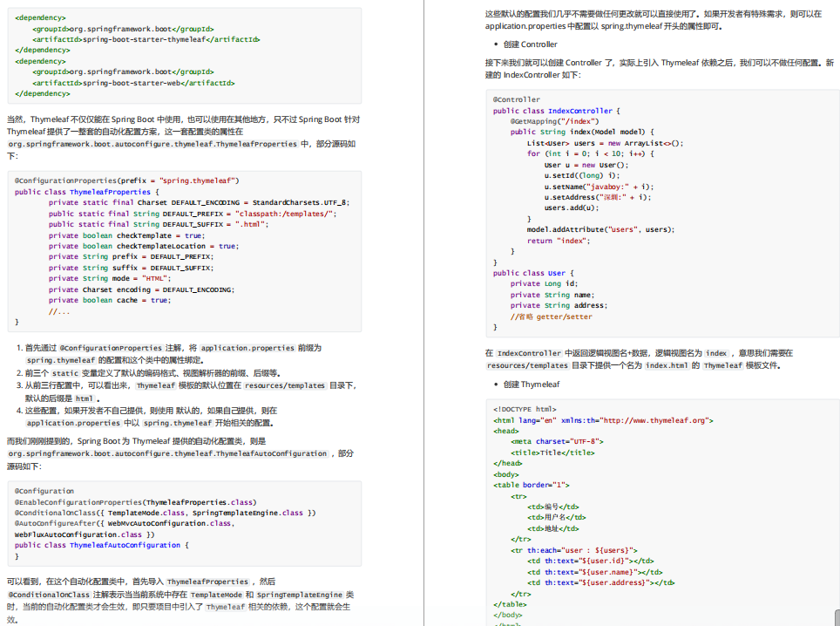This screenshot has height=626, width=840.
Task: Click the 'for (int i = 0; i < 10; i++)' line
Action: [x=591, y=153]
